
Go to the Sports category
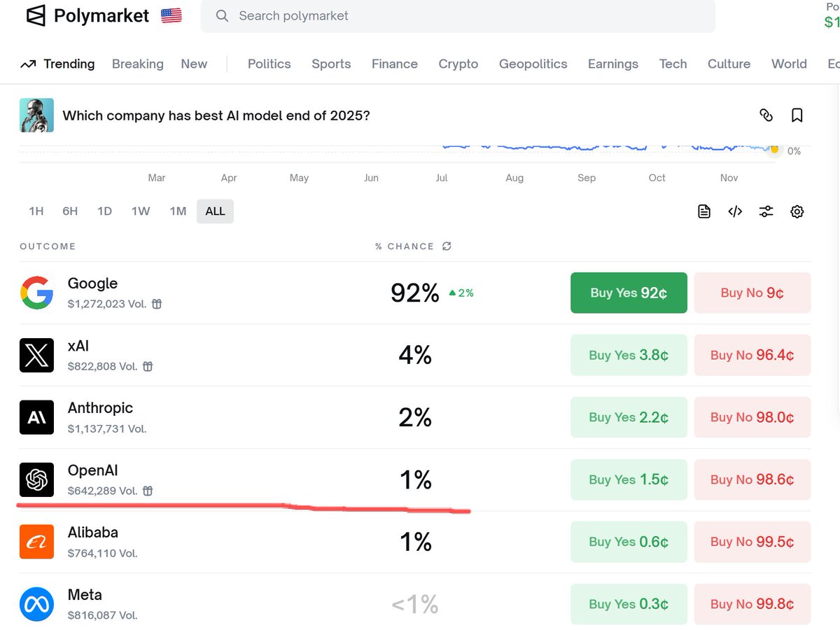click(x=331, y=64)
